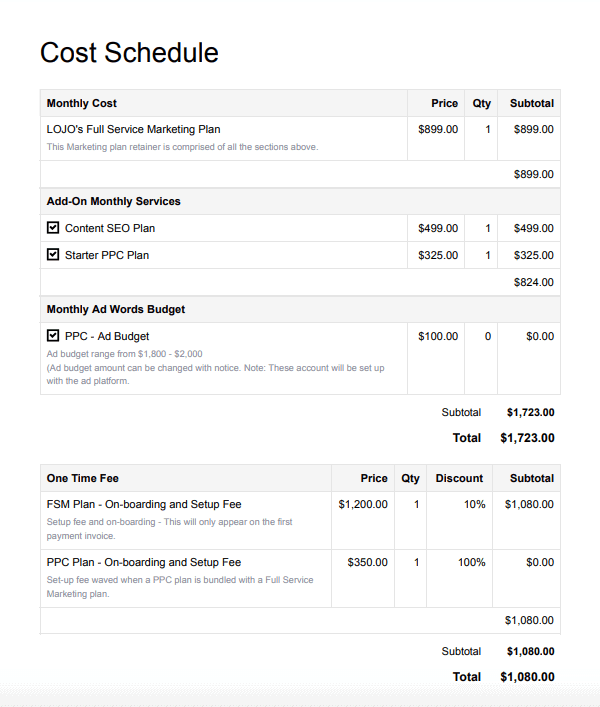Click the Add-On Monthly Services section header
Screen dimensions: 600x707
tap(114, 201)
